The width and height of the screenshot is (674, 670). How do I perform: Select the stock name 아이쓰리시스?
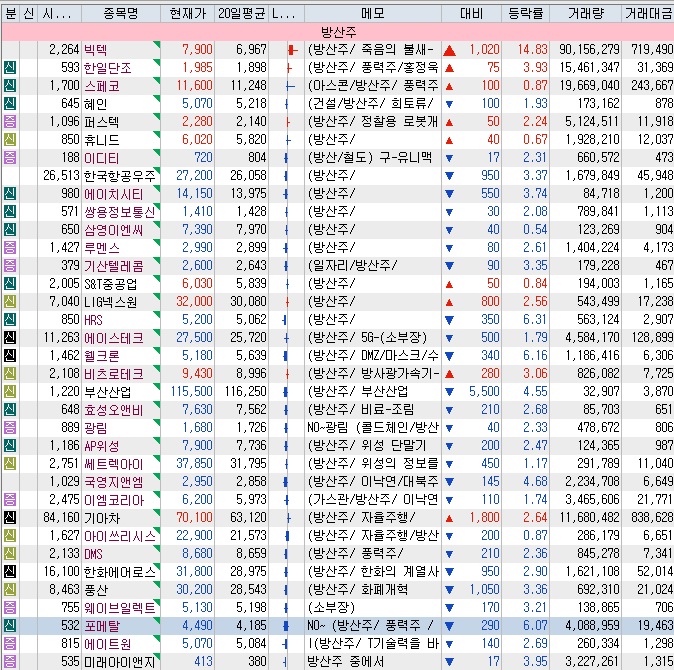pyautogui.click(x=119, y=536)
